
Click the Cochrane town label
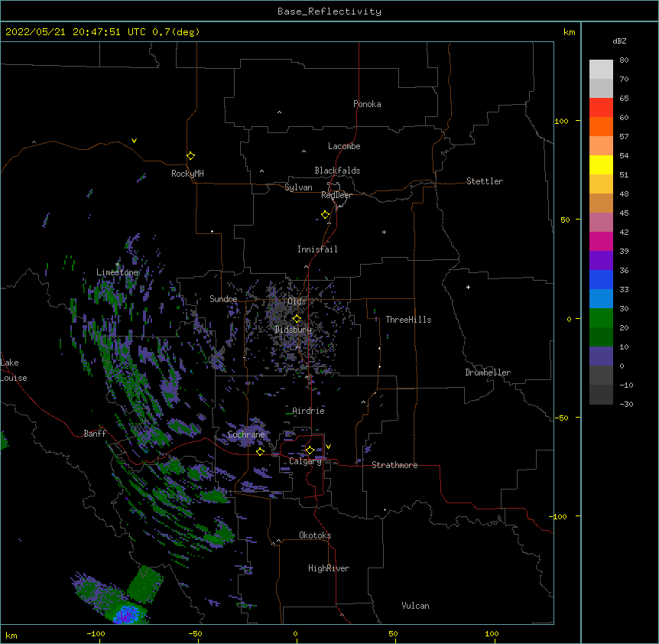coord(246,434)
